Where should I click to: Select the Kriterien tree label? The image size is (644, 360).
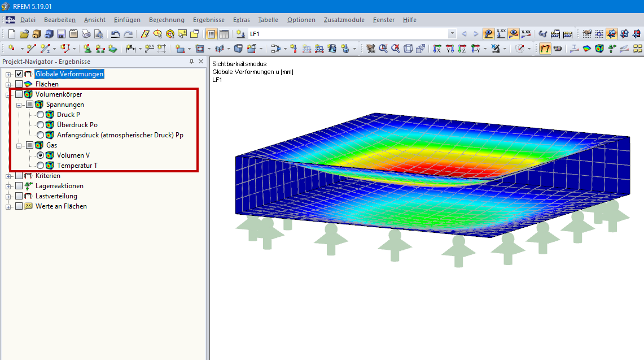tap(47, 176)
